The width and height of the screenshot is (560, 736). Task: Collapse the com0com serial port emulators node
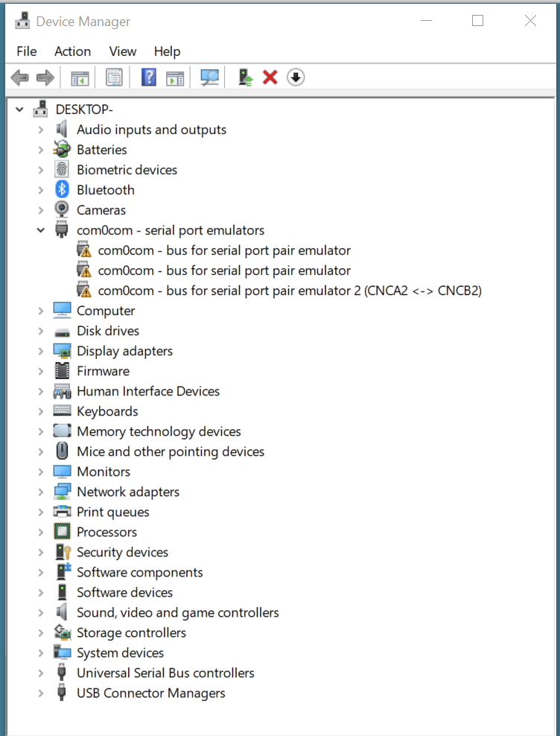pos(41,231)
